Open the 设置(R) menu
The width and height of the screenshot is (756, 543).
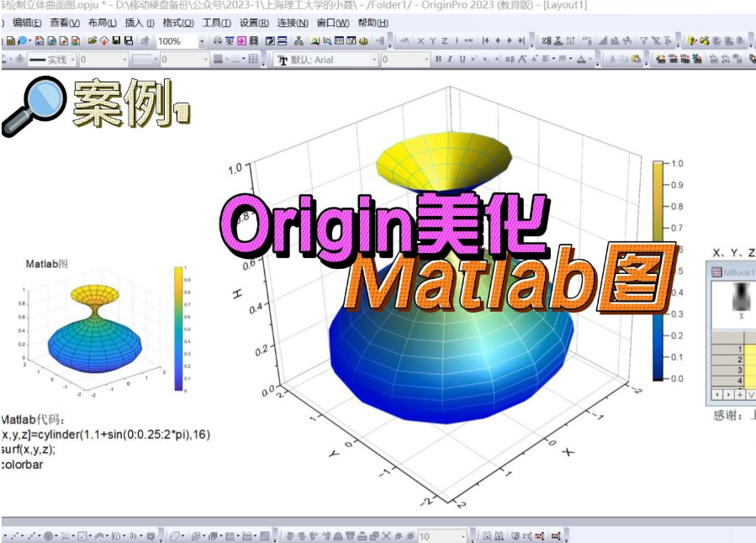[x=253, y=24]
